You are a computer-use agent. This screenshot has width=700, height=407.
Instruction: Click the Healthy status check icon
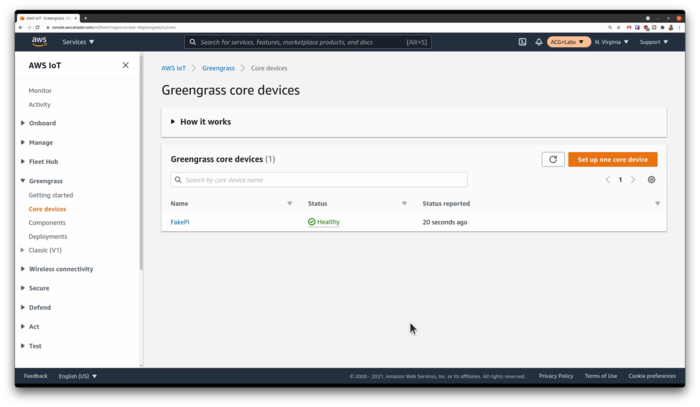point(312,222)
